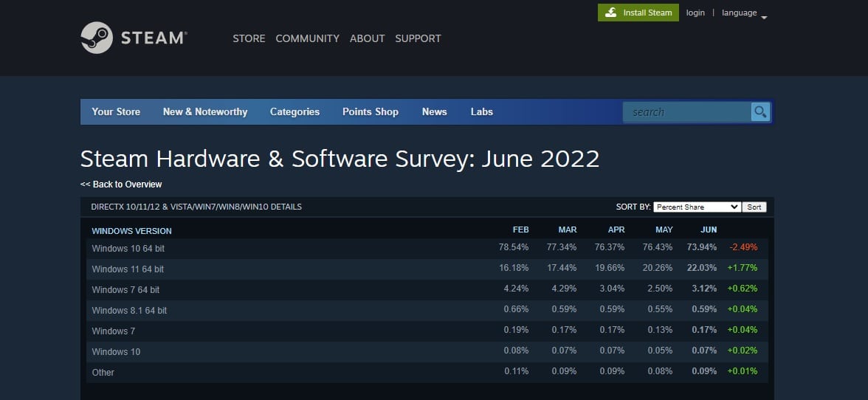Click the survey page title June 2022
Viewport: 868px width, 400px height.
[340, 159]
